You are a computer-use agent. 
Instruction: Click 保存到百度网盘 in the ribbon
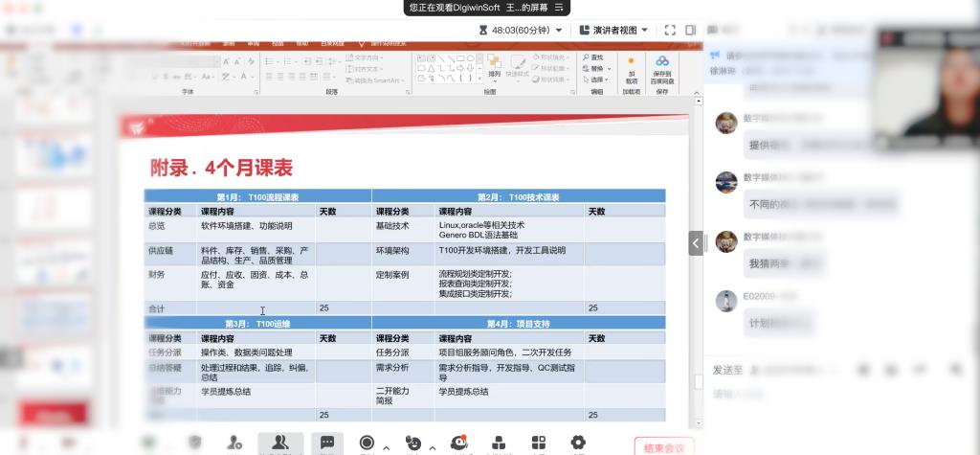(x=662, y=71)
